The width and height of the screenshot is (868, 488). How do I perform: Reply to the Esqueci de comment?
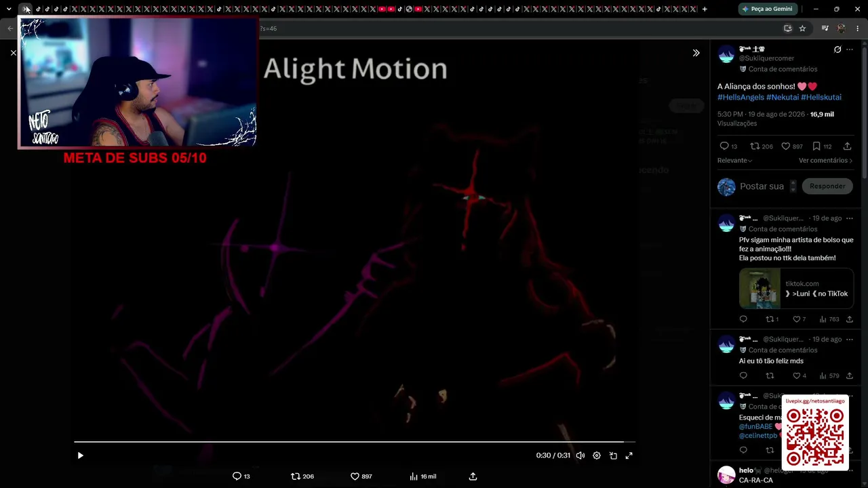click(743, 450)
